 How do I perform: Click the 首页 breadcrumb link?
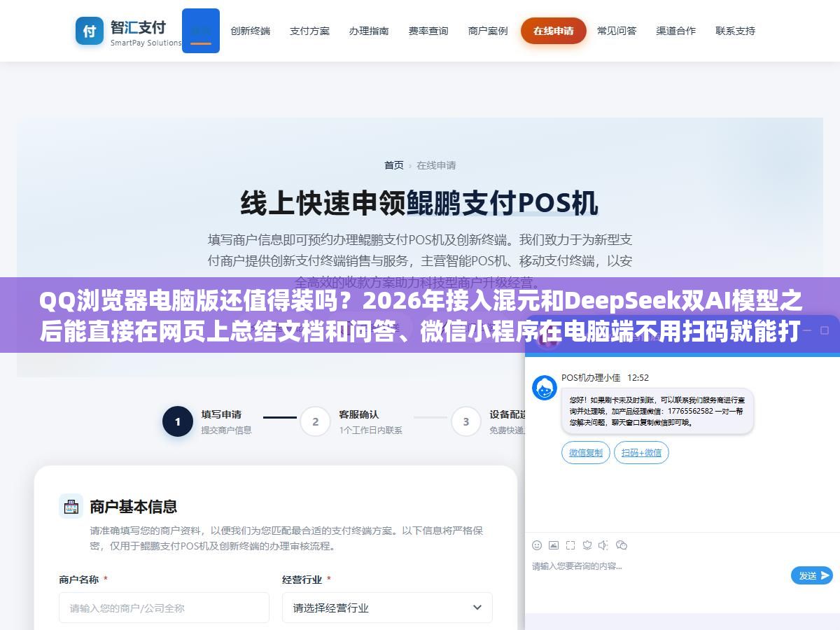pos(393,165)
